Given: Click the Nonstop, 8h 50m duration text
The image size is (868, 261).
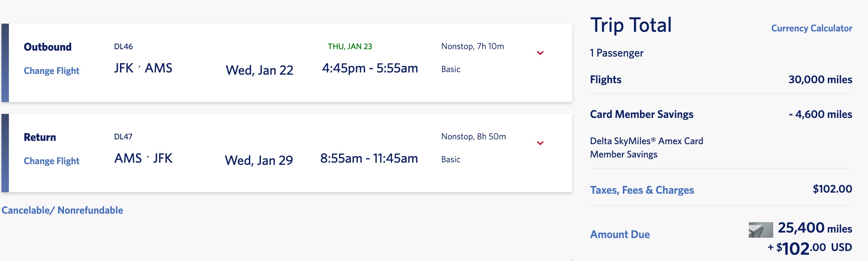Looking at the screenshot, I should coord(473,137).
